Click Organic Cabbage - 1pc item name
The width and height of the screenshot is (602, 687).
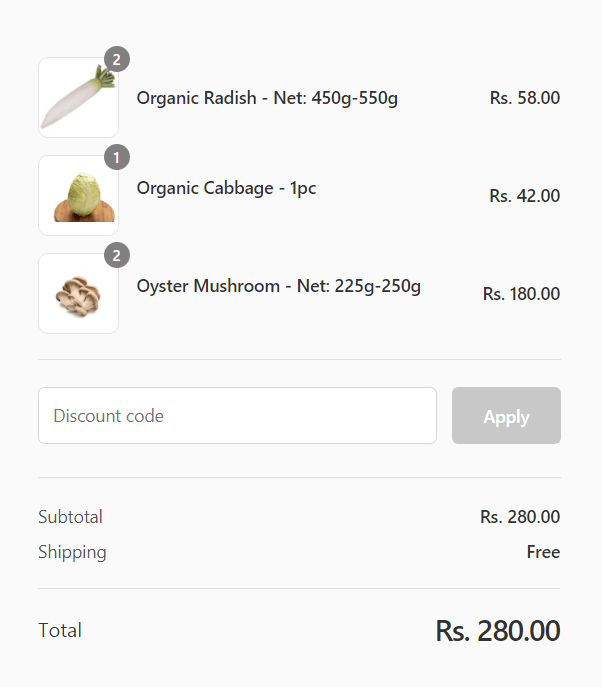pyautogui.click(x=226, y=188)
